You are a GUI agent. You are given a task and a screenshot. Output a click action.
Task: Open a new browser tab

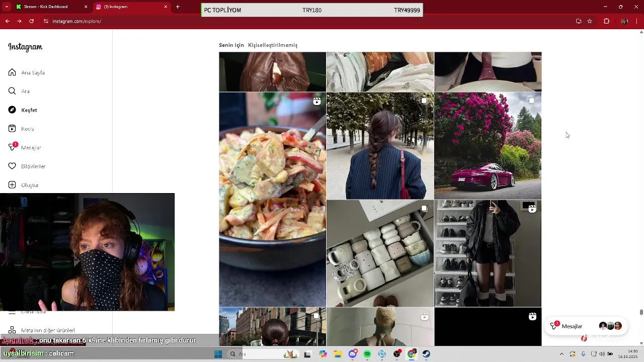click(178, 7)
